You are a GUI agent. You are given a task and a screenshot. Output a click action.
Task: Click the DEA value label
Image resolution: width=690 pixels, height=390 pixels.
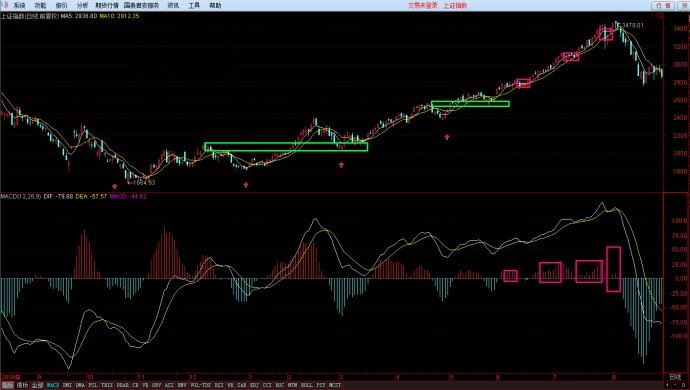[x=92, y=196]
